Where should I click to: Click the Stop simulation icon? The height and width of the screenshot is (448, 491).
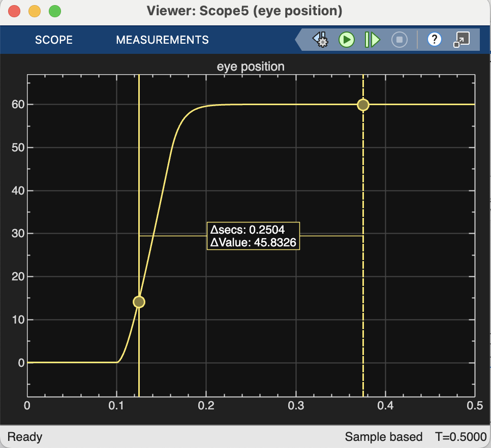(400, 40)
